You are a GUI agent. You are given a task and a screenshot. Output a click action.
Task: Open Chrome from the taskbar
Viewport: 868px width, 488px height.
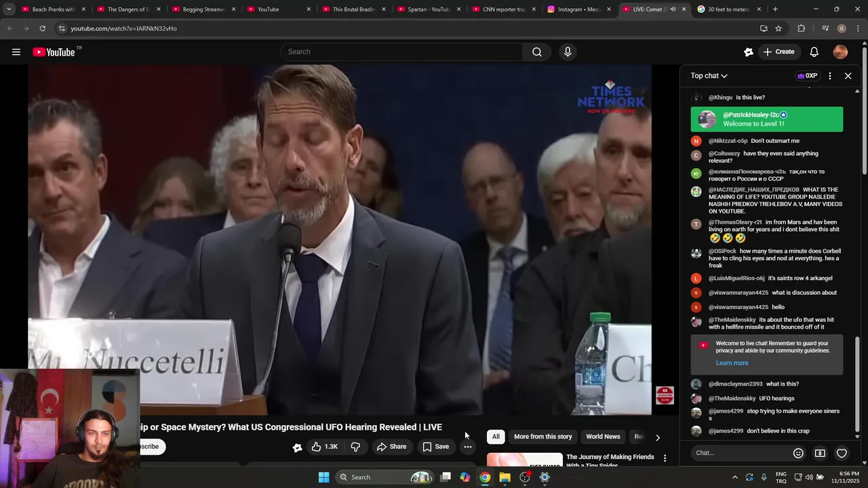click(x=485, y=477)
